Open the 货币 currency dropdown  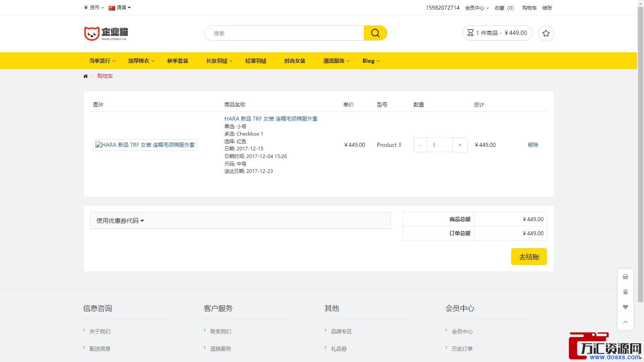(x=94, y=8)
